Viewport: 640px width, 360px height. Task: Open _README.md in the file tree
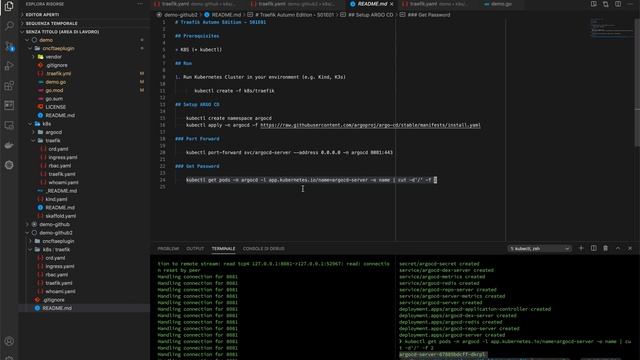(61, 191)
